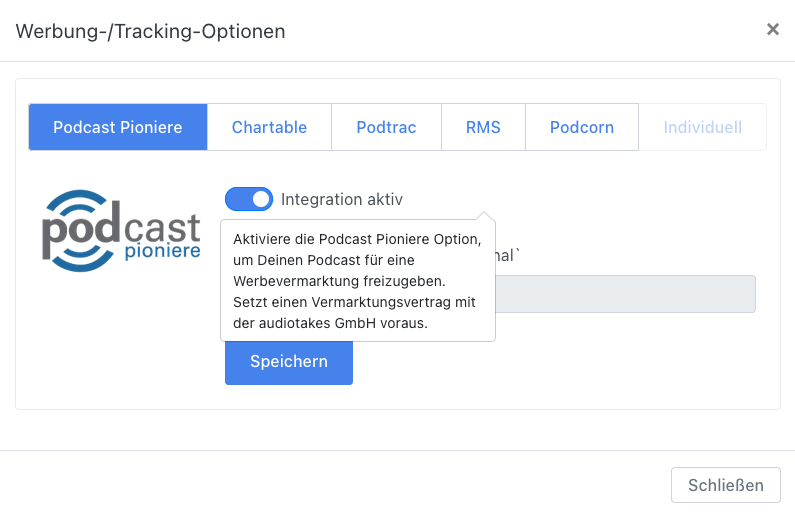
Task: Save settings with the Speichern button
Action: (289, 362)
